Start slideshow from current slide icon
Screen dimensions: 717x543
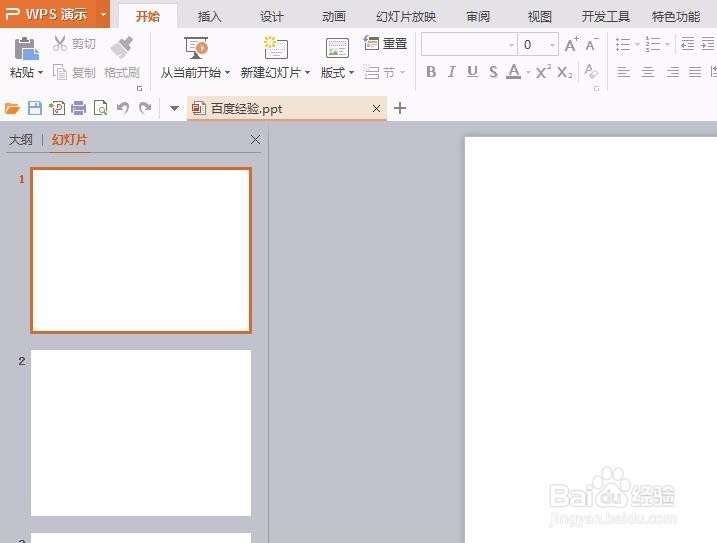tap(196, 48)
